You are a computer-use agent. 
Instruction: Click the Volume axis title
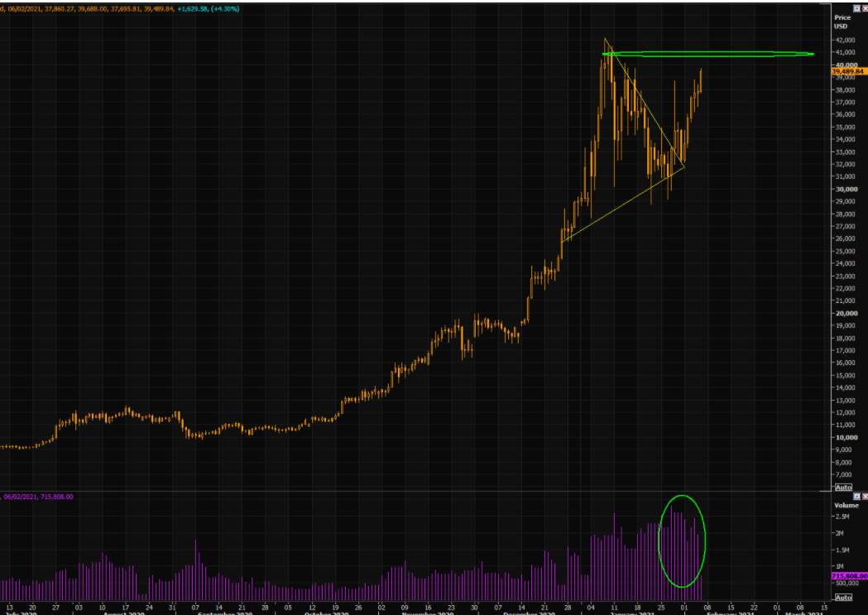pyautogui.click(x=846, y=506)
